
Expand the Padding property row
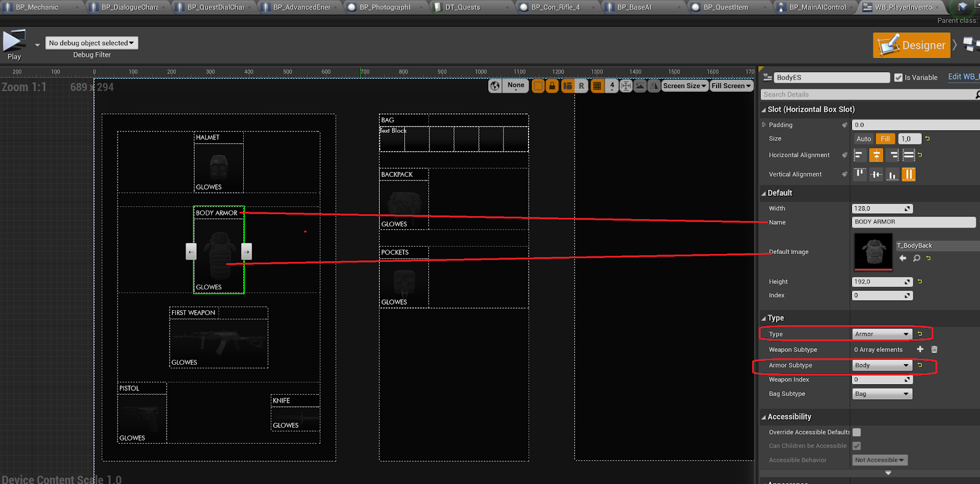coord(764,125)
